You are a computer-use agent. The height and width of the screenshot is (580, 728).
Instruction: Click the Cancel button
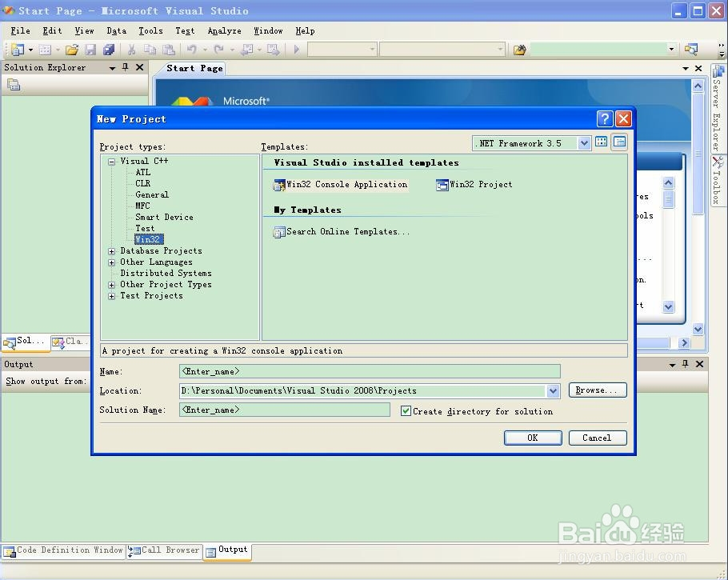tap(598, 438)
